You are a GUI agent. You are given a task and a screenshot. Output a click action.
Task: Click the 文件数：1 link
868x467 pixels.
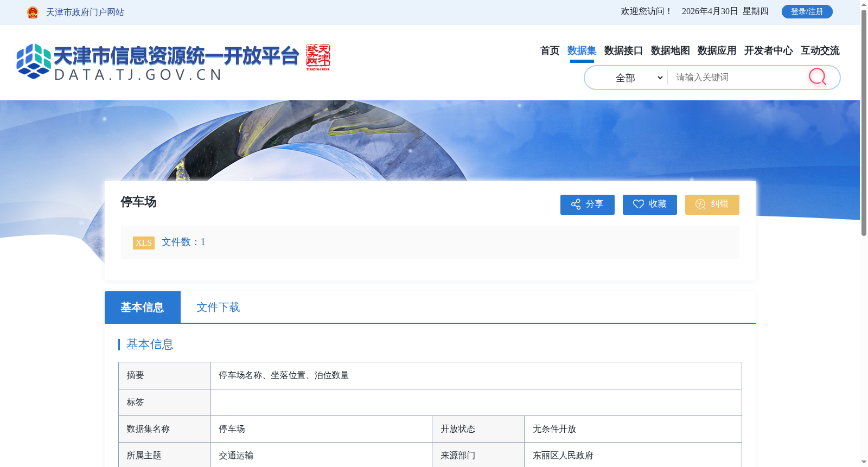(183, 242)
